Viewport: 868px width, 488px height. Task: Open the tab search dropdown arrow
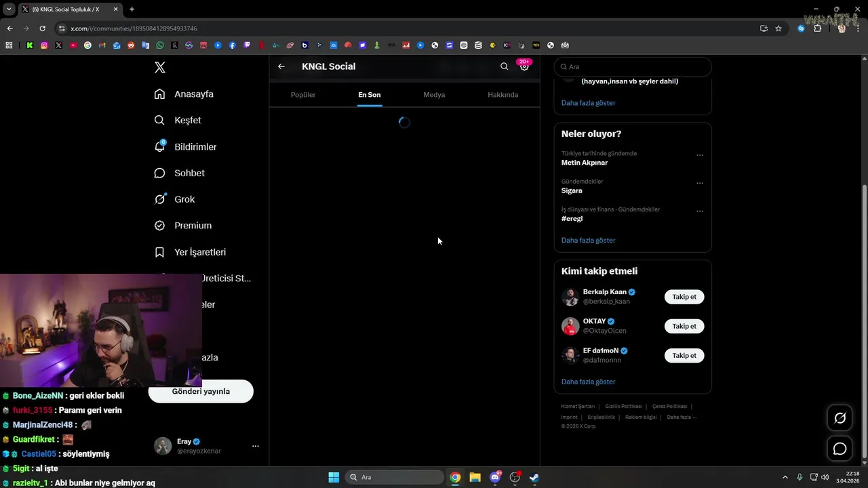9,9
